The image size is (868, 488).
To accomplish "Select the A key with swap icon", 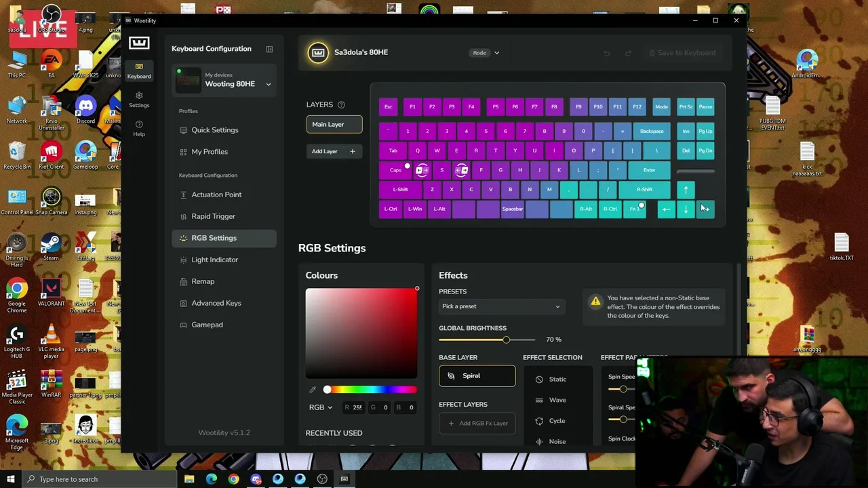I will click(x=422, y=170).
